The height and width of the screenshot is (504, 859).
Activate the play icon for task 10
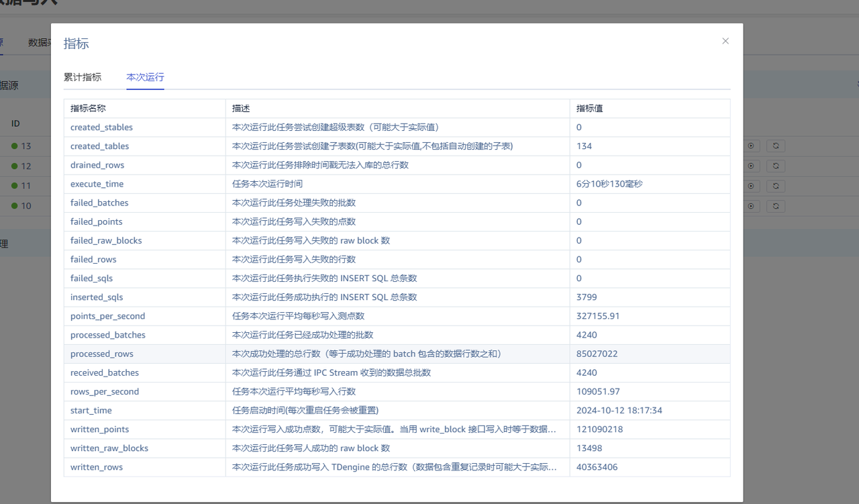tap(750, 206)
